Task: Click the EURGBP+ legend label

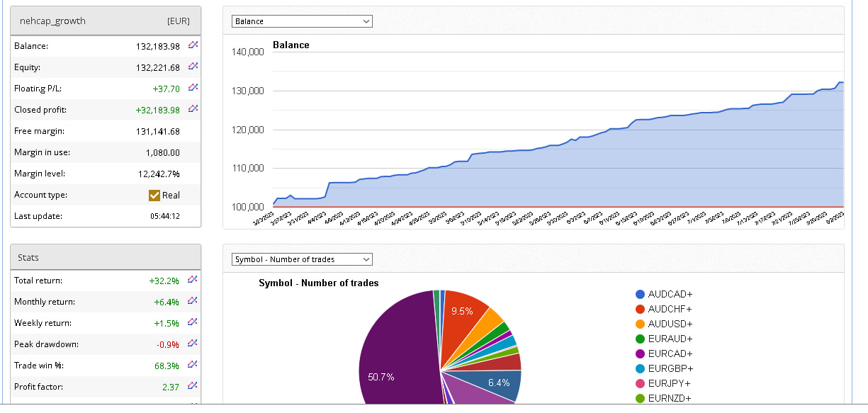Action: click(x=670, y=368)
